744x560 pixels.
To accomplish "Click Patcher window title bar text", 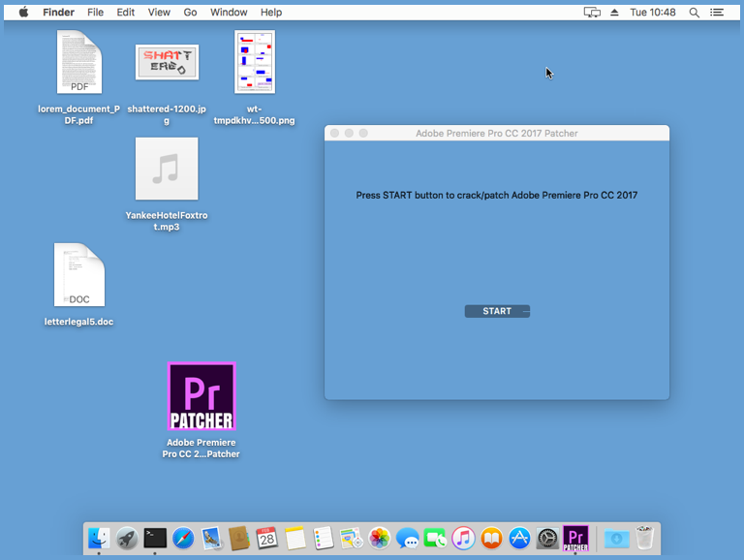I will (497, 134).
